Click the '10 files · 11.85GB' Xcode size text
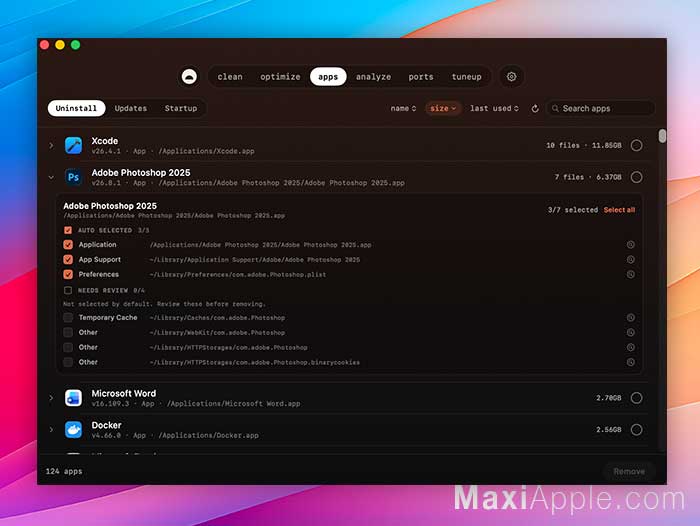 tap(584, 146)
